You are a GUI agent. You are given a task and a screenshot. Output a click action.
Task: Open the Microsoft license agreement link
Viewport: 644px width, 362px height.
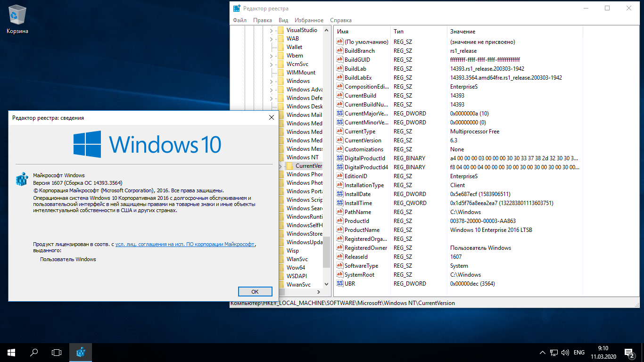pos(185,244)
